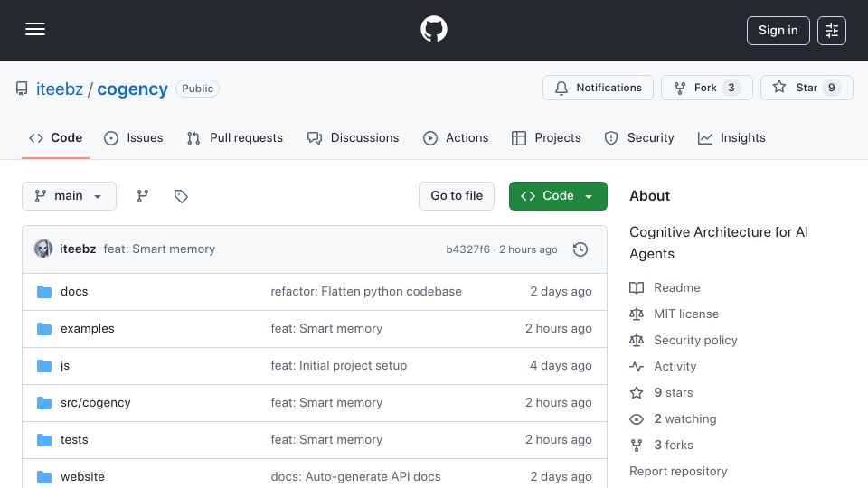This screenshot has width=868, height=488.
Task: Click the Security policy scales icon
Action: click(637, 341)
